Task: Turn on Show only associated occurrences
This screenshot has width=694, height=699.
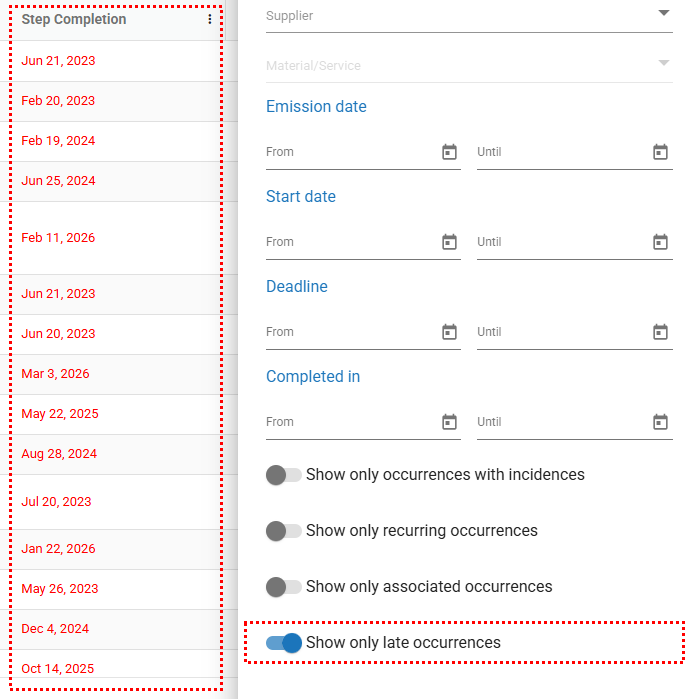Action: click(x=284, y=587)
